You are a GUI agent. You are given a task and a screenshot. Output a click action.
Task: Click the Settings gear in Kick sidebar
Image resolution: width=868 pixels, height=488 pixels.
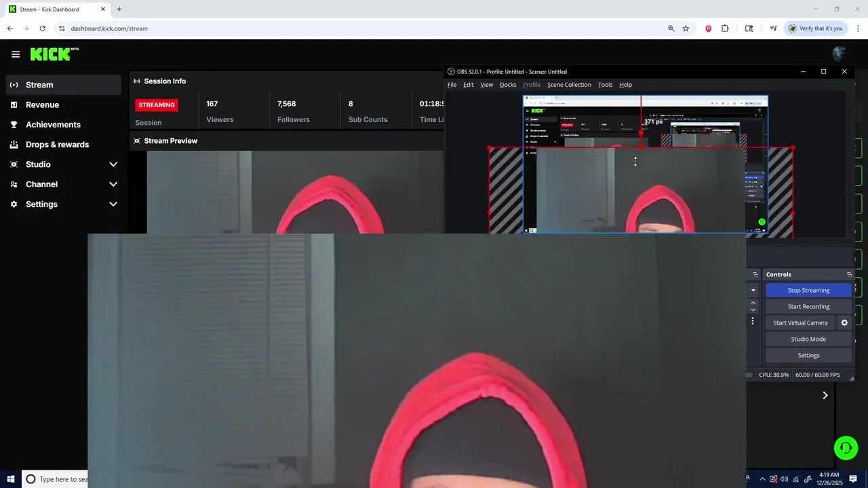[x=14, y=204]
